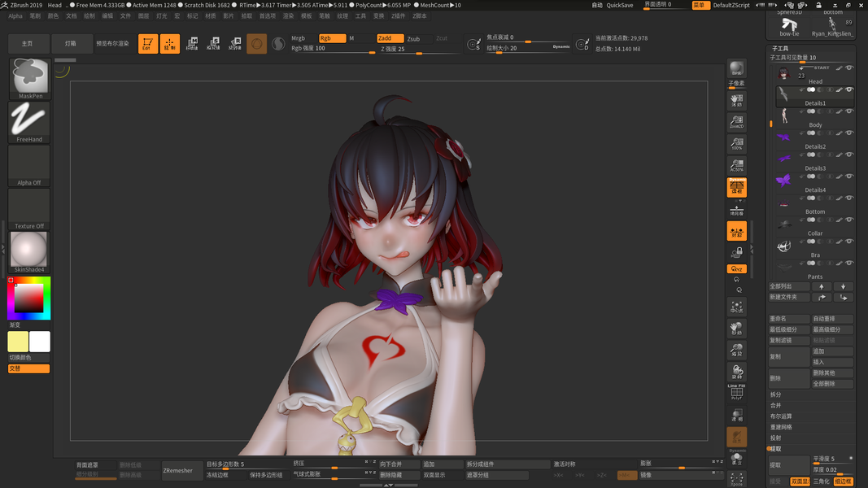Open the MaskPen brush thumbnail
This screenshot has width=868, height=488.
click(x=29, y=79)
